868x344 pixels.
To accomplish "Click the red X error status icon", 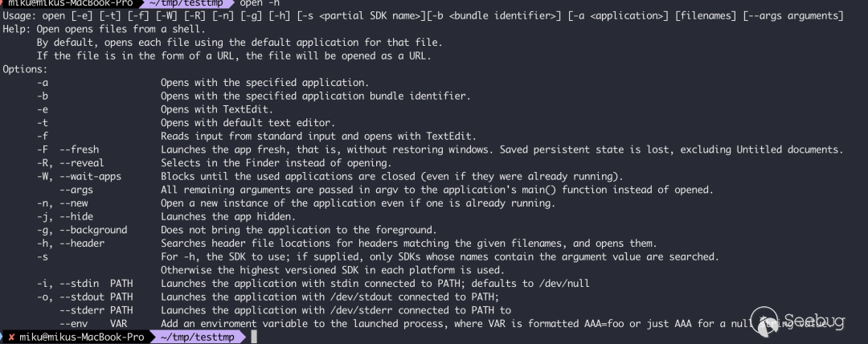I will point(11,337).
